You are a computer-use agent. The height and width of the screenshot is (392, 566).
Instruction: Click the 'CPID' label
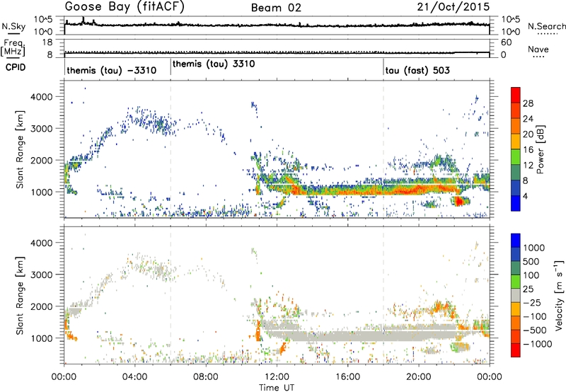16,67
